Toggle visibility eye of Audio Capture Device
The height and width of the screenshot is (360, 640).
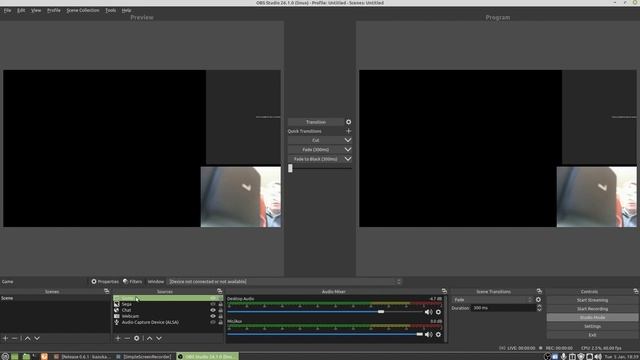[x=213, y=322]
